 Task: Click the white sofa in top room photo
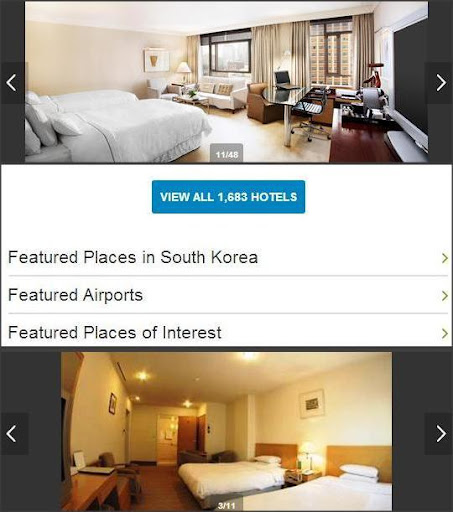(222, 93)
